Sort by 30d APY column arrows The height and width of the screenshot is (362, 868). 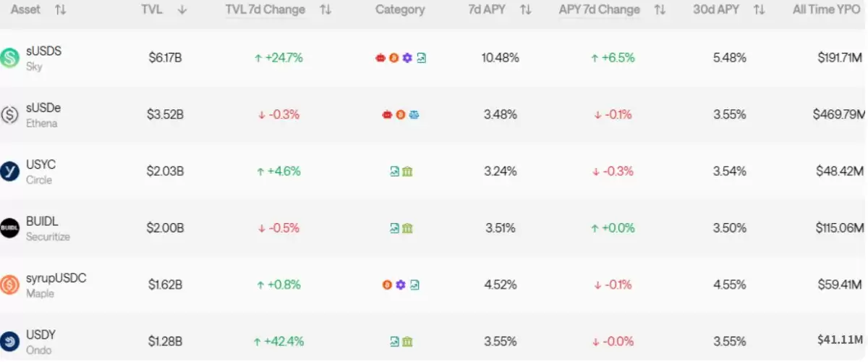pos(759,10)
